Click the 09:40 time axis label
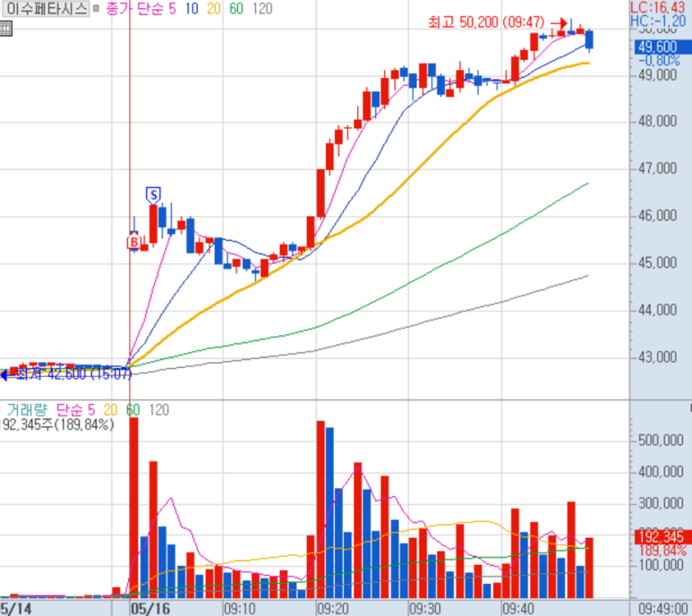 click(518, 609)
